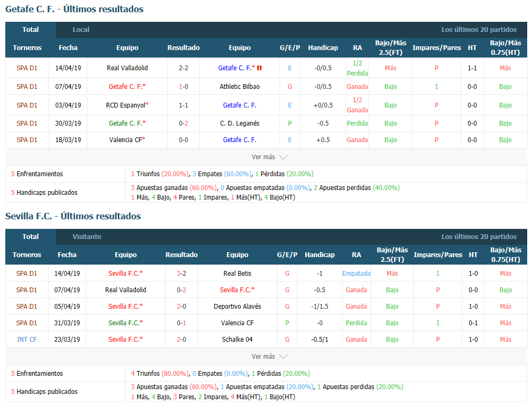Image resolution: width=532 pixels, height=404 pixels.
Task: Click the G result cell in Athletic Bilbao row
Action: [290, 87]
